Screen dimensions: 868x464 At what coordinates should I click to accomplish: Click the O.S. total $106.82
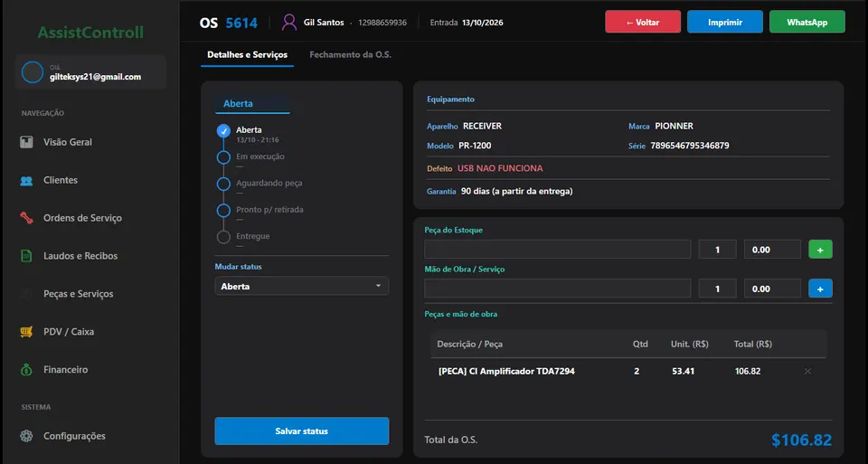click(802, 440)
